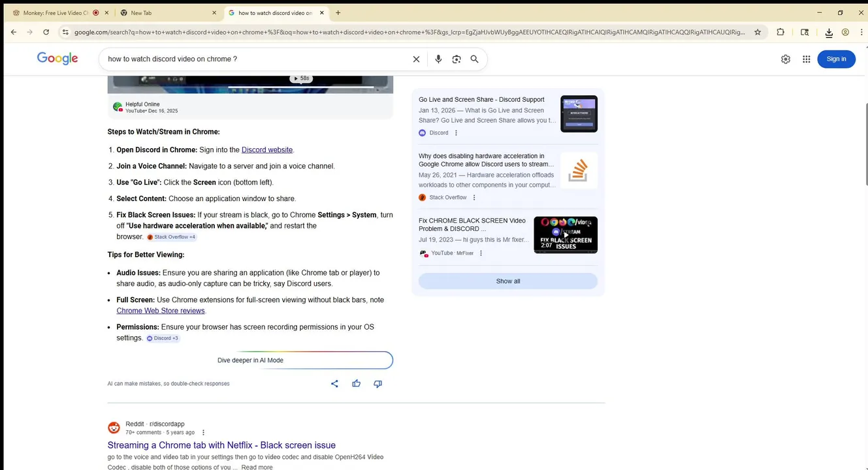Viewport: 868px width, 470px height.
Task: Start voice search with microphone
Action: point(438,59)
